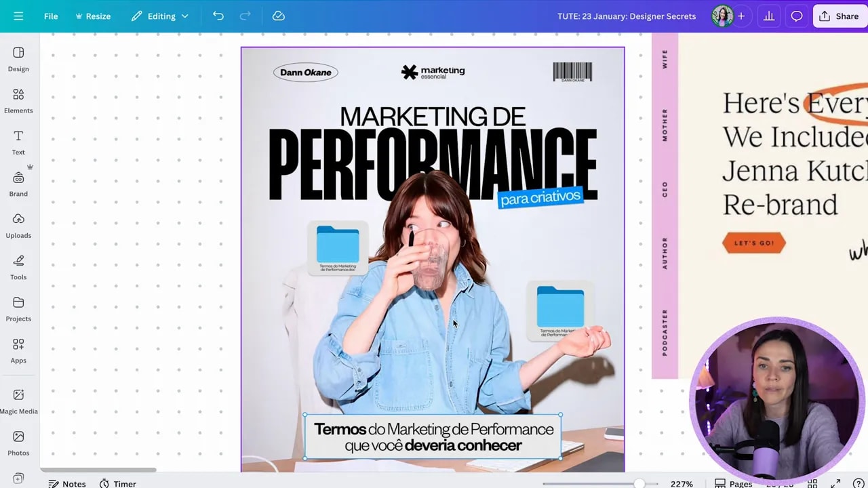Open the Brand panel

(x=18, y=184)
